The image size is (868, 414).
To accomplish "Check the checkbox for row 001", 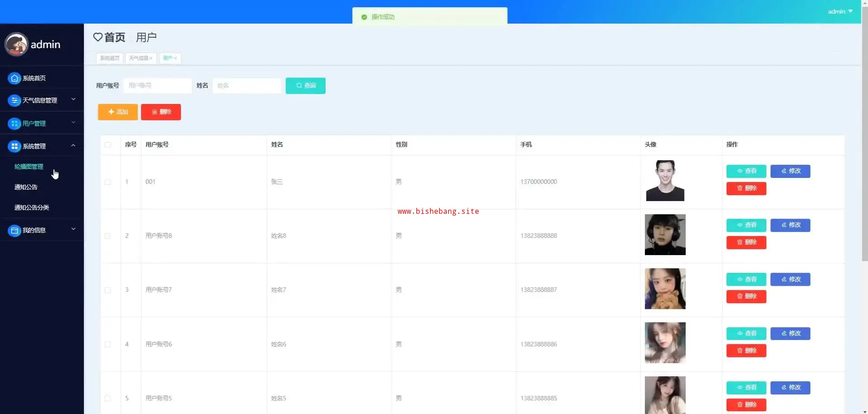I will pos(108,182).
